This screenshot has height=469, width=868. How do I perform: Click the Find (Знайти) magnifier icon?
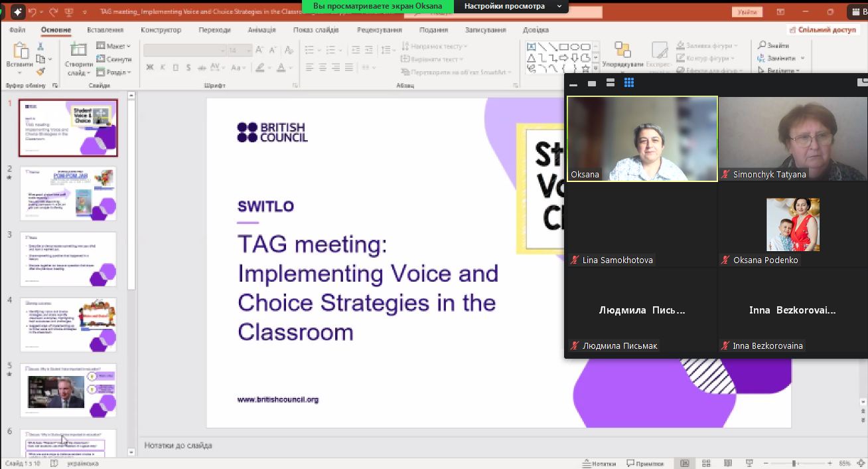(x=762, y=45)
